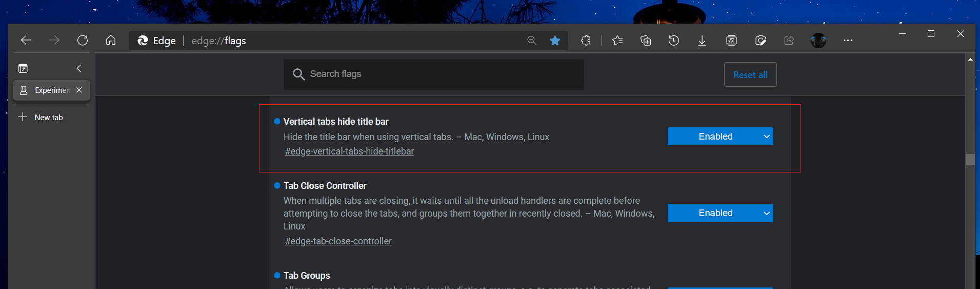The width and height of the screenshot is (980, 289).
Task: Click the zoom magnifier in address bar
Action: (x=532, y=41)
